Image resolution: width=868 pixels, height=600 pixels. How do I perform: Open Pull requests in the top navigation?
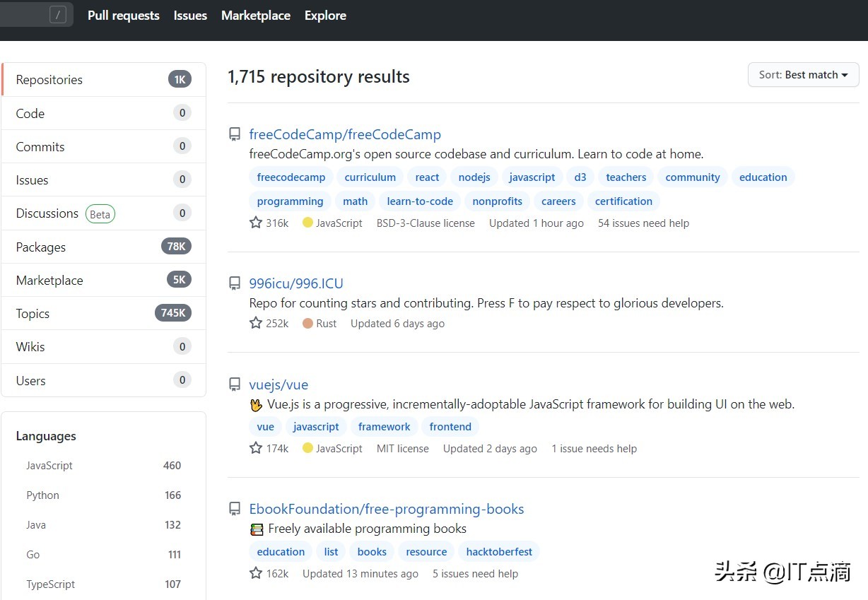tap(124, 16)
